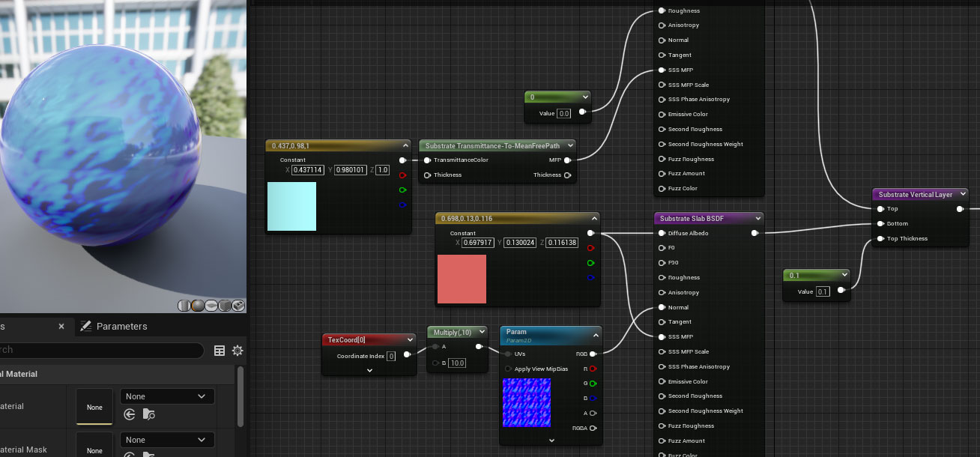The height and width of the screenshot is (457, 980).
Task: Select the cylinder preview mesh icon
Action: tap(184, 306)
